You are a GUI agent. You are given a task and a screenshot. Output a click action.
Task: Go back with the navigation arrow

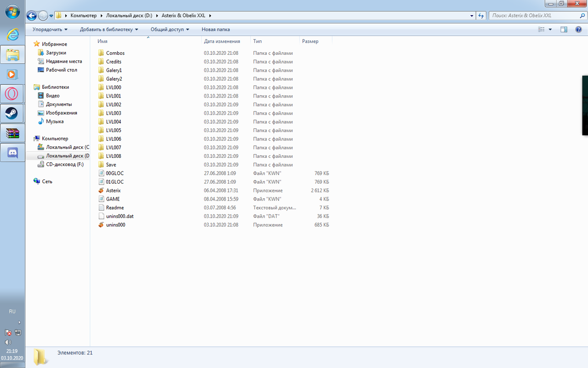32,16
